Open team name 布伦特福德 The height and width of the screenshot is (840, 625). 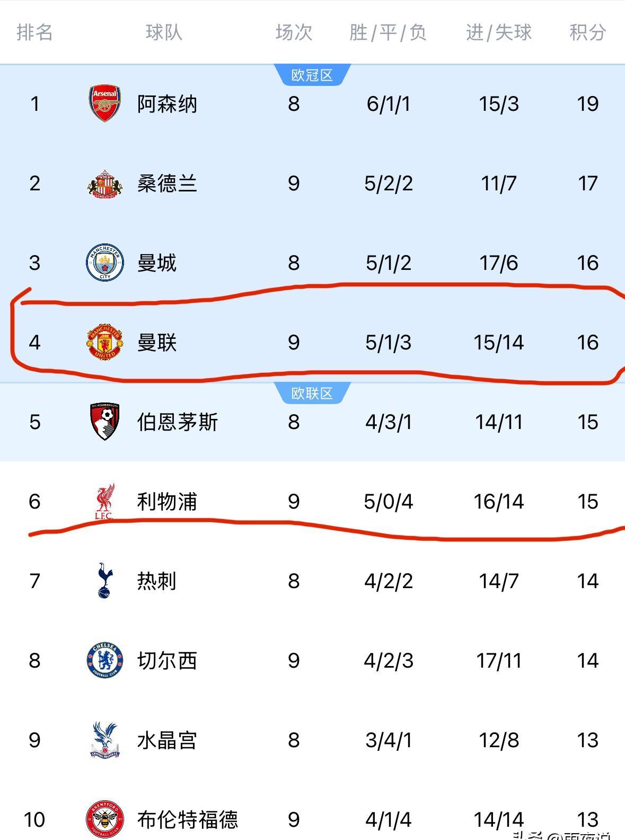[188, 819]
